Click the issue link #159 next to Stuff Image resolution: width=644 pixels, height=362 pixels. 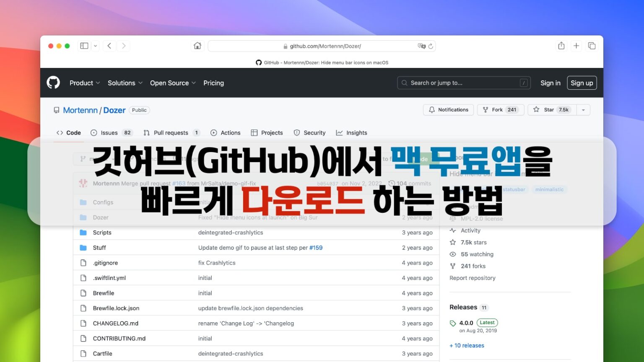click(x=316, y=248)
